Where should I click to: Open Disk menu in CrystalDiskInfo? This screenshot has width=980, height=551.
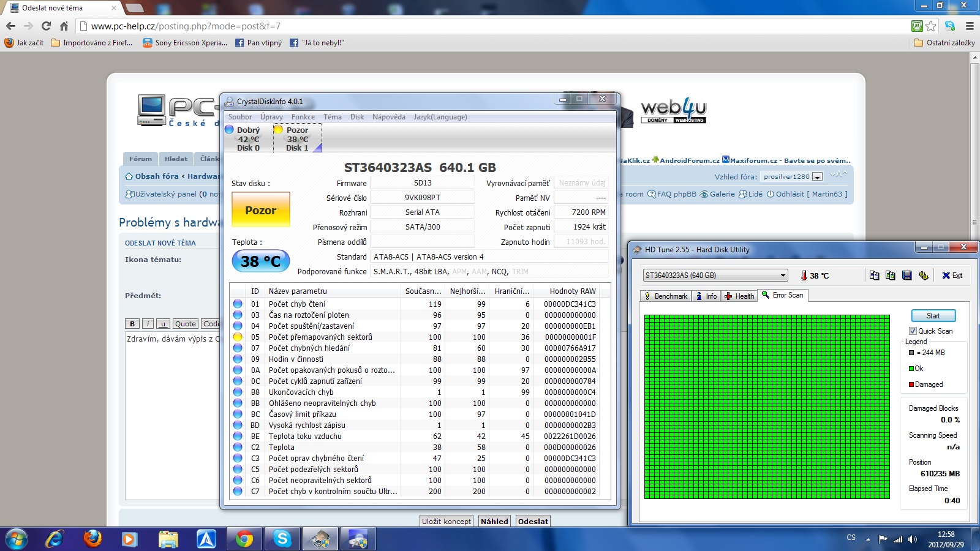(x=357, y=117)
